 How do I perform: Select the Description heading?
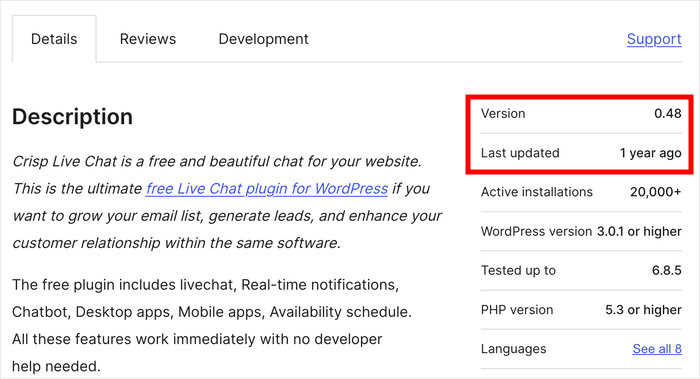[x=72, y=117]
